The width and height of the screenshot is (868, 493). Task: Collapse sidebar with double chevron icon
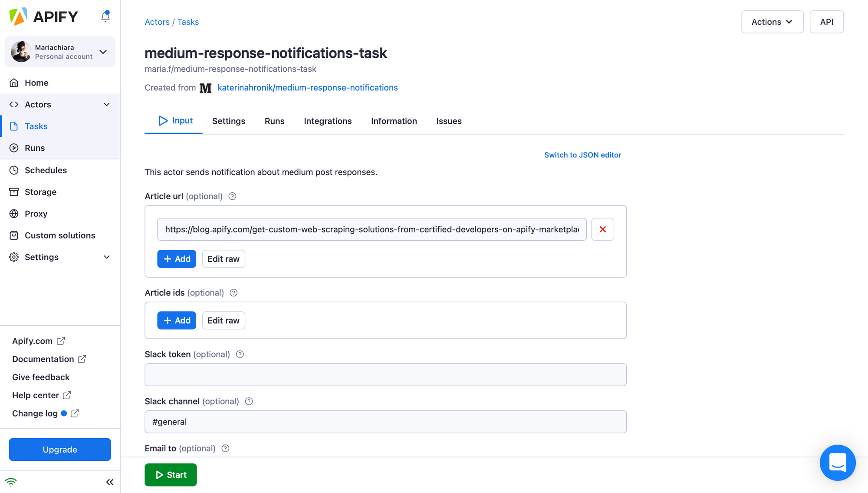(x=109, y=482)
